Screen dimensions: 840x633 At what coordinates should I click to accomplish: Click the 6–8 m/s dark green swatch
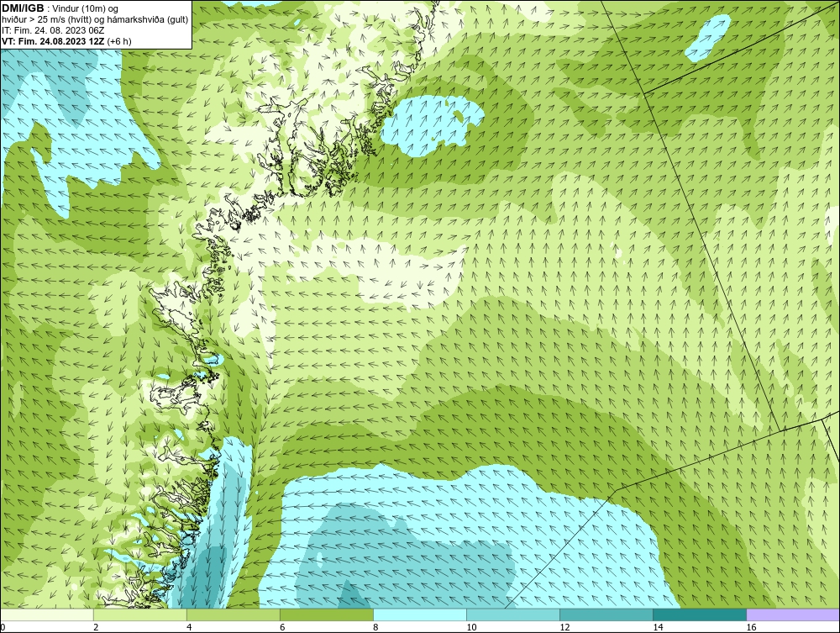pos(327,615)
